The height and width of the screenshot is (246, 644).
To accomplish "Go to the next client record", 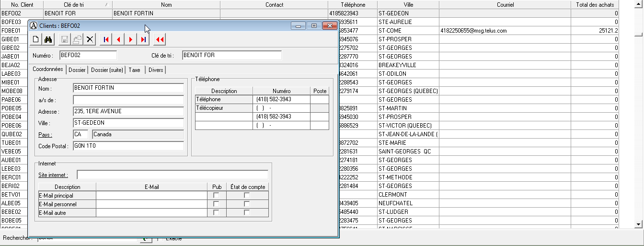I will point(131,39).
